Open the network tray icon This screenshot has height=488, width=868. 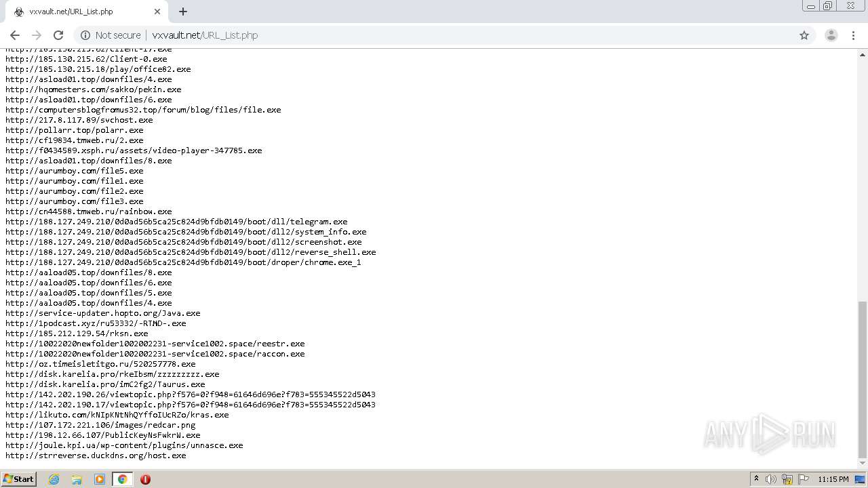(x=787, y=479)
